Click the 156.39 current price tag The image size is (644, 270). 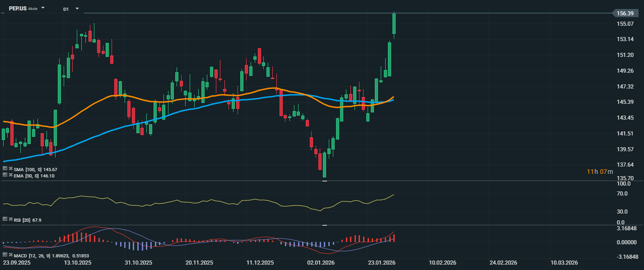tap(626, 14)
